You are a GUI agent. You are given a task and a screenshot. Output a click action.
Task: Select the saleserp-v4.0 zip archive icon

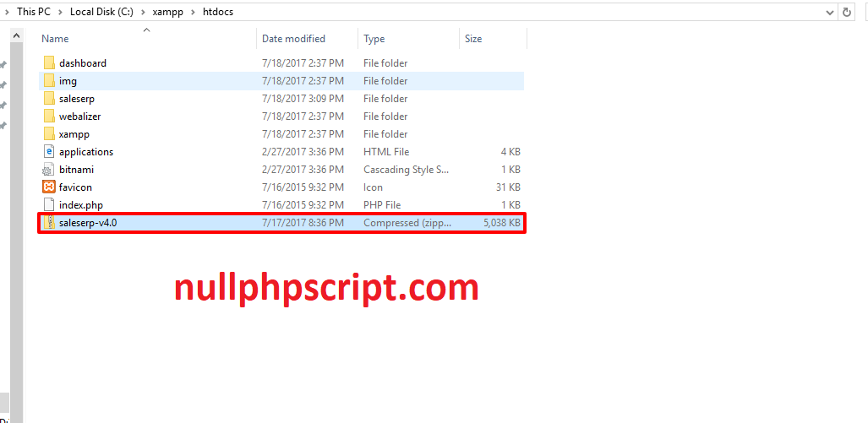[x=48, y=223]
